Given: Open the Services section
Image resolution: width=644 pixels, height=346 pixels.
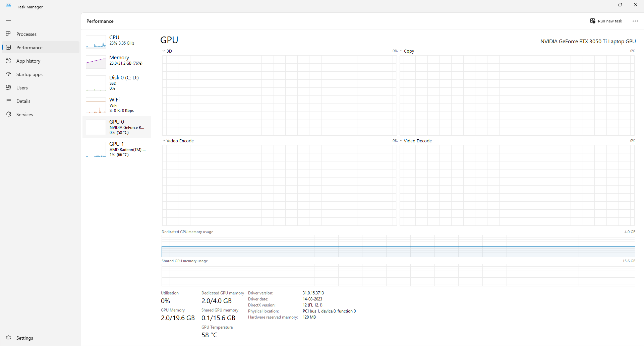Looking at the screenshot, I should (x=24, y=114).
